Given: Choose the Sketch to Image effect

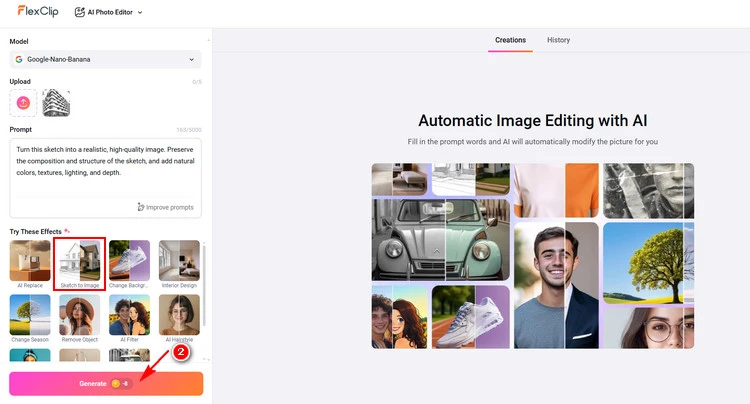Looking at the screenshot, I should point(79,264).
